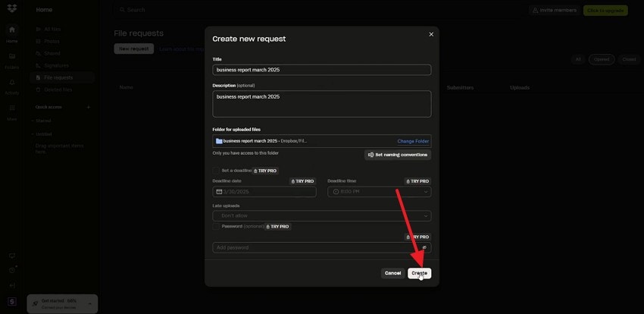This screenshot has height=314, width=644.
Task: Click the search magnifier icon
Action: (x=122, y=9)
